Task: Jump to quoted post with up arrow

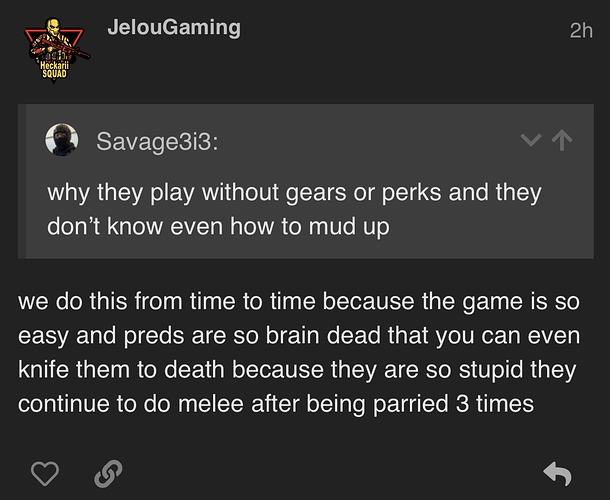Action: [562, 140]
